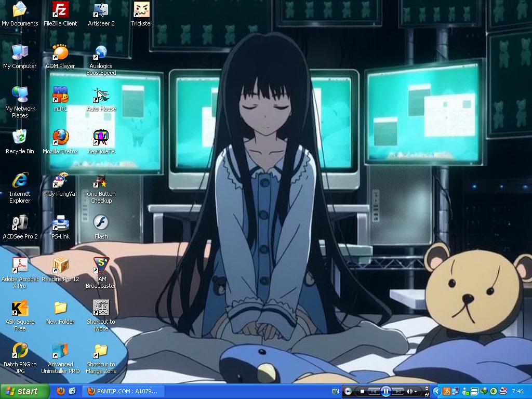
Task: Click the EN language bar indicator
Action: [336, 391]
